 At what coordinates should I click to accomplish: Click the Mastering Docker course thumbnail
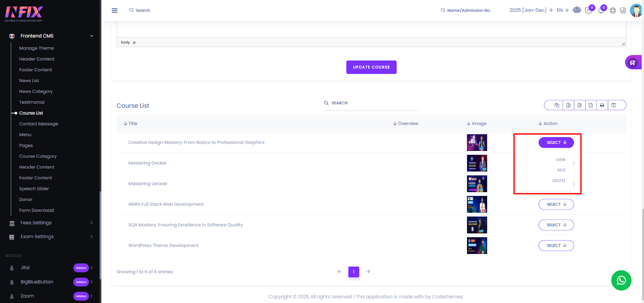(477, 163)
